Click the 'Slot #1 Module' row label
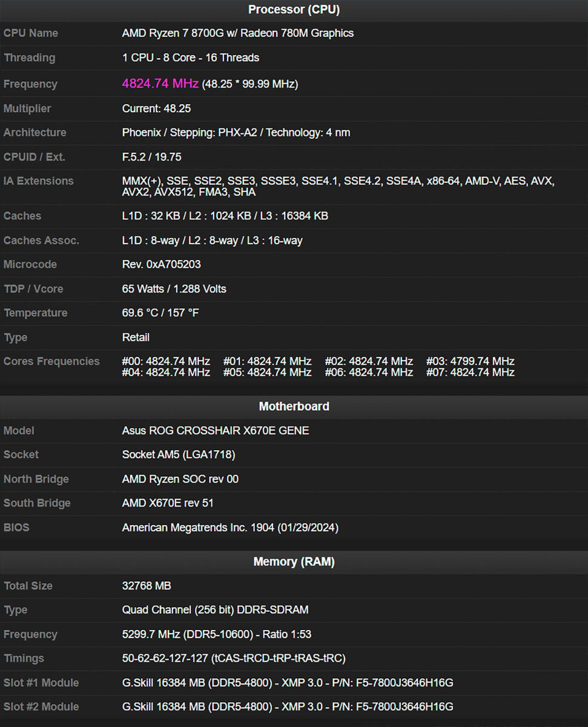This screenshot has height=727, width=588. pos(41,683)
